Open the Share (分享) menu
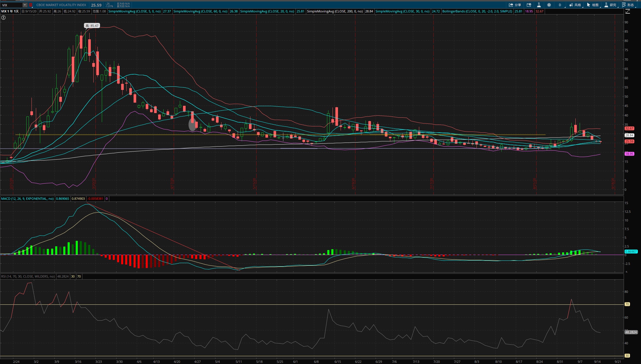This screenshot has width=641, height=364. 515,5
